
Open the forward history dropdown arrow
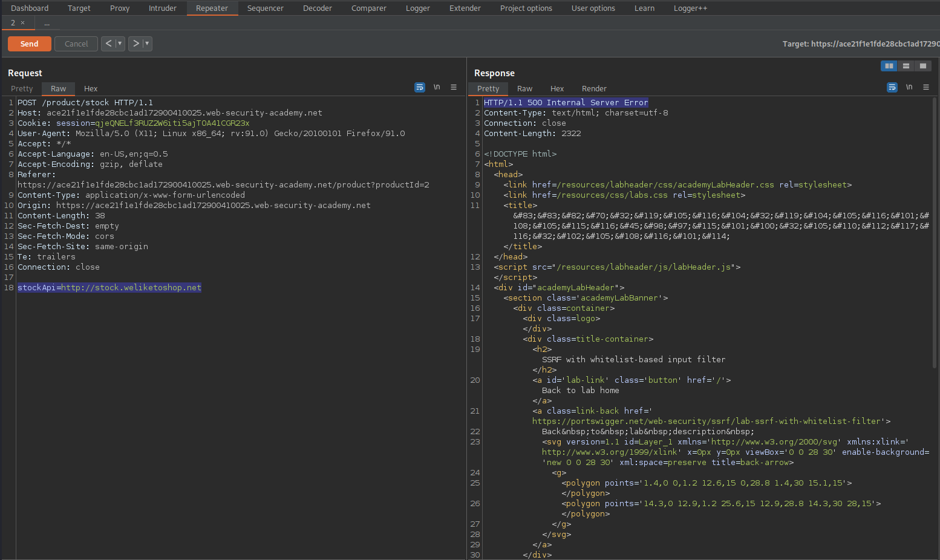[x=147, y=44]
